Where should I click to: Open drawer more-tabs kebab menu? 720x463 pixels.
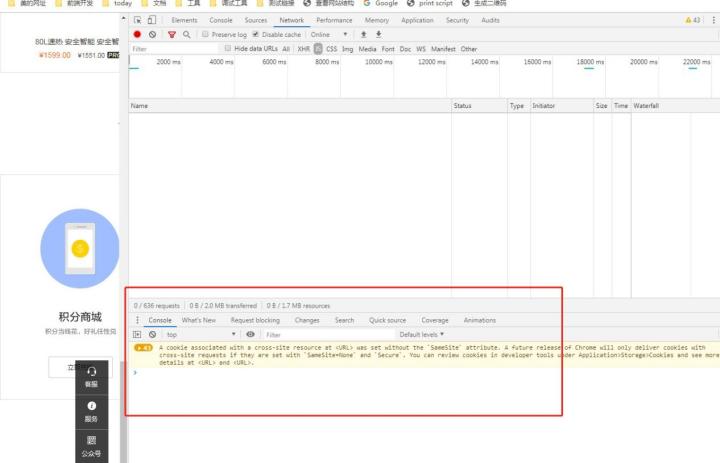click(137, 320)
